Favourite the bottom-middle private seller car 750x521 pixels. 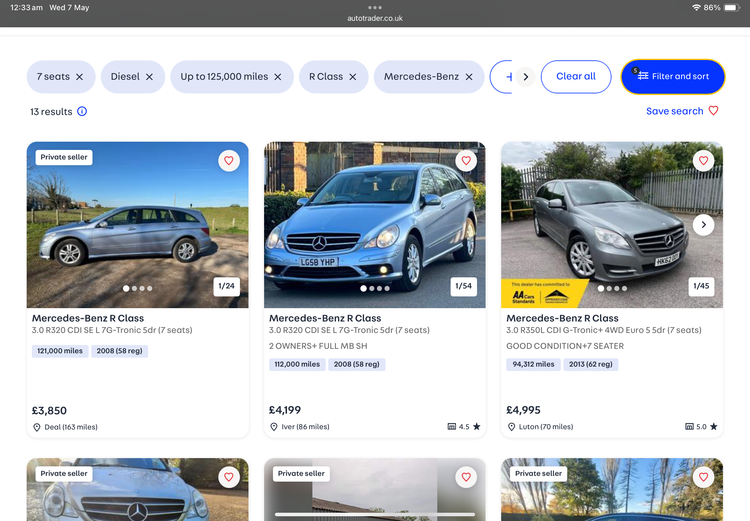tap(466, 477)
